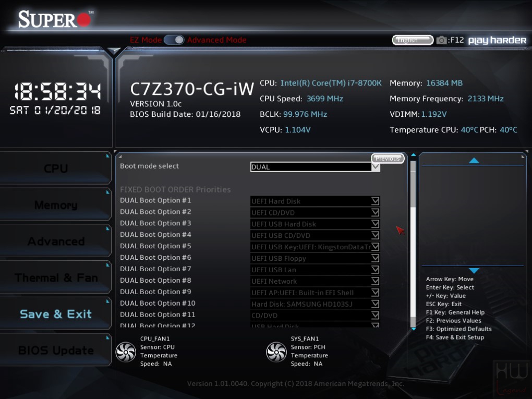Open DUAL Boot Option #4 UEFI USB CD/DVD dropdown

pyautogui.click(x=315, y=235)
